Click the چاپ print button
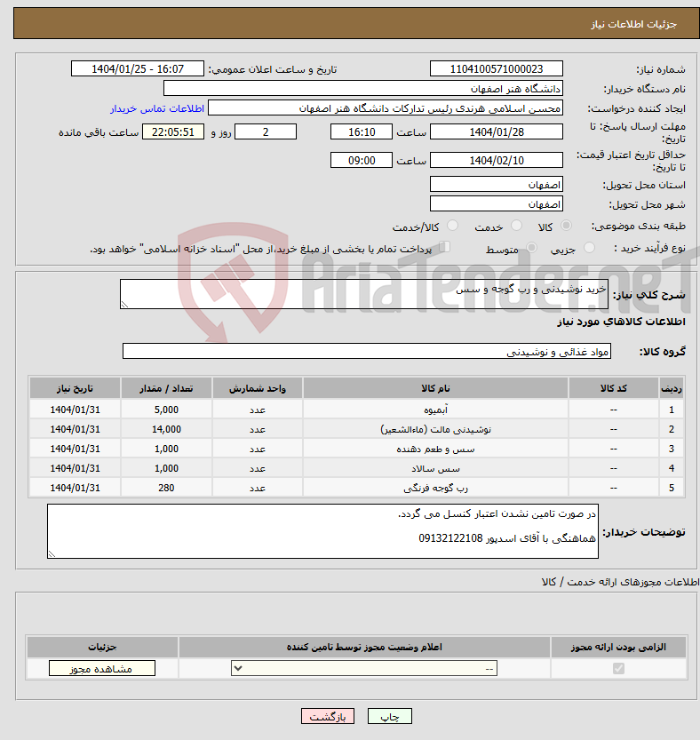The width and height of the screenshot is (700, 740). click(x=390, y=716)
